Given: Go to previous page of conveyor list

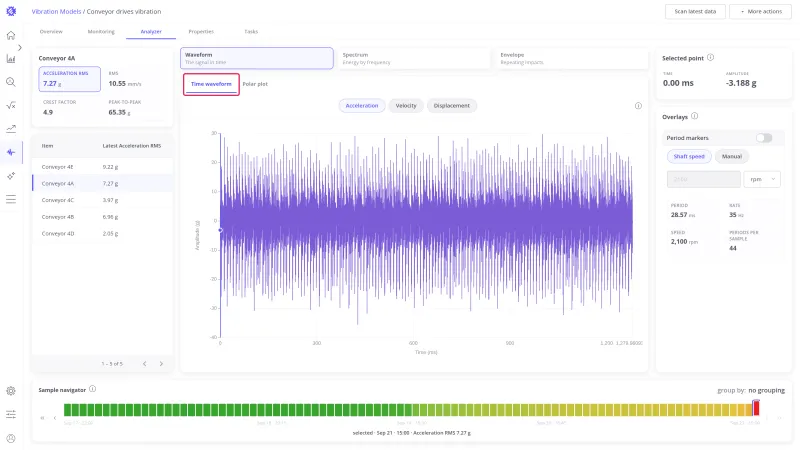Looking at the screenshot, I should [145, 364].
